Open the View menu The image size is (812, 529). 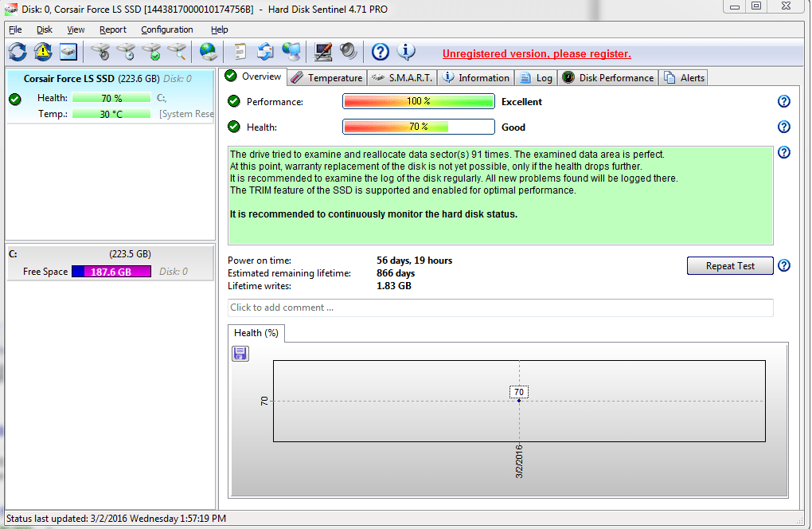76,29
